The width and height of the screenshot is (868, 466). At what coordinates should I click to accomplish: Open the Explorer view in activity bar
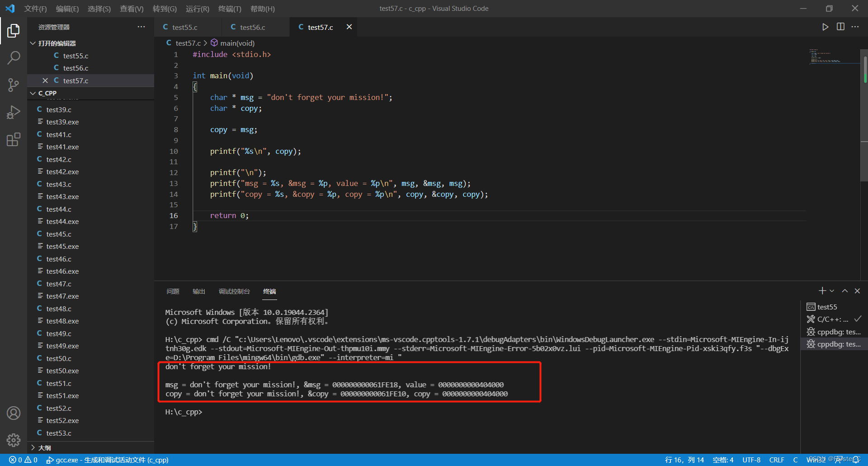tap(14, 31)
